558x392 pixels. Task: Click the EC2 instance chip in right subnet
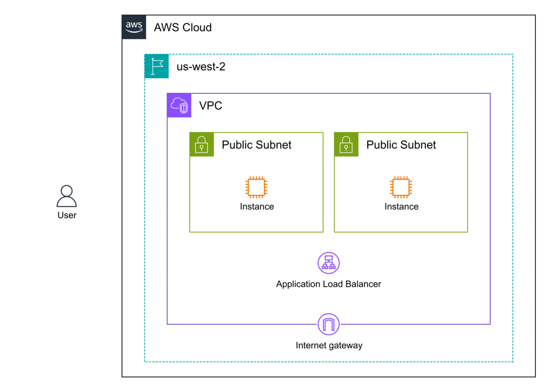point(401,187)
